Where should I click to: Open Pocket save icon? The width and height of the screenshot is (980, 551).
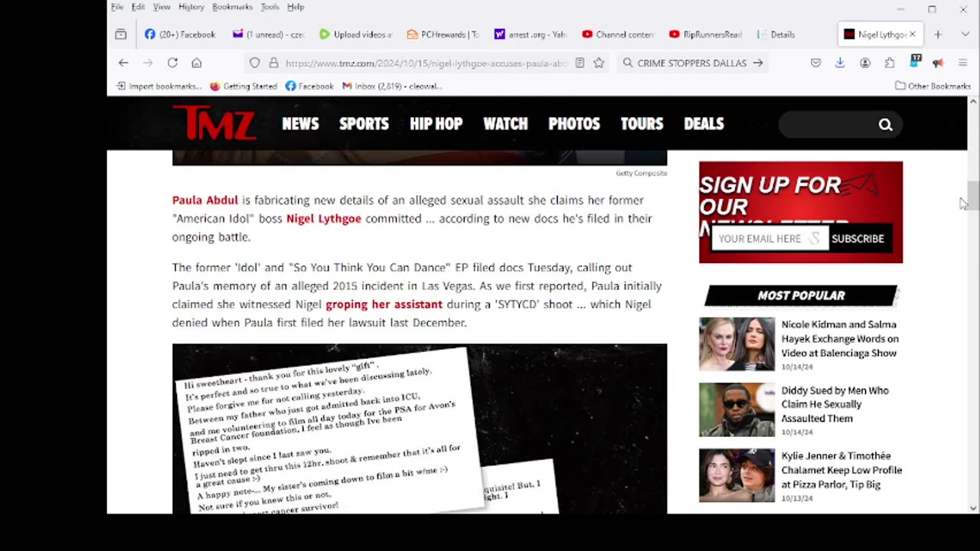point(816,63)
